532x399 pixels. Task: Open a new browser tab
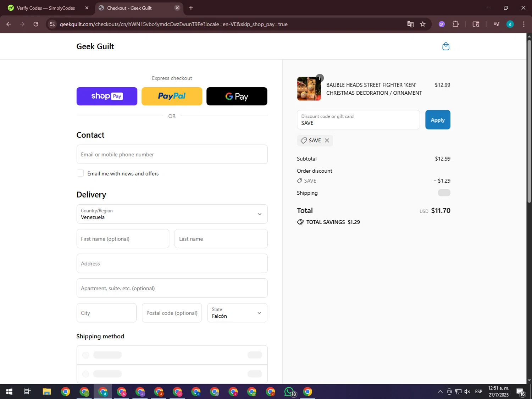[191, 8]
